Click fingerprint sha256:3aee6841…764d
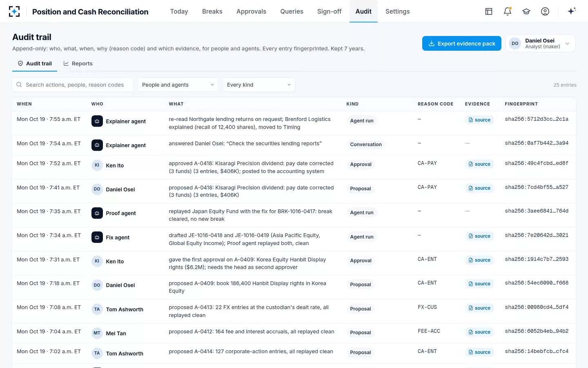Image resolution: width=588 pixels, height=368 pixels. [x=537, y=211]
